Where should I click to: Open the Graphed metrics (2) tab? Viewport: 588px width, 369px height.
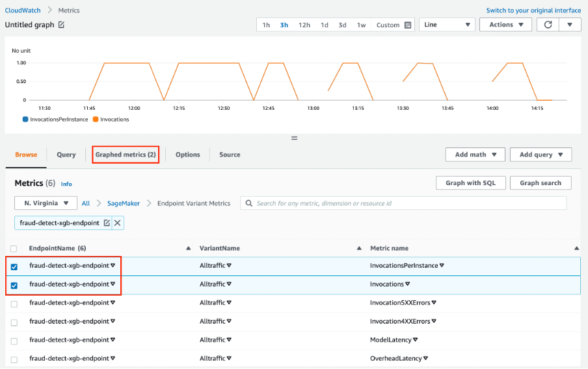[126, 155]
